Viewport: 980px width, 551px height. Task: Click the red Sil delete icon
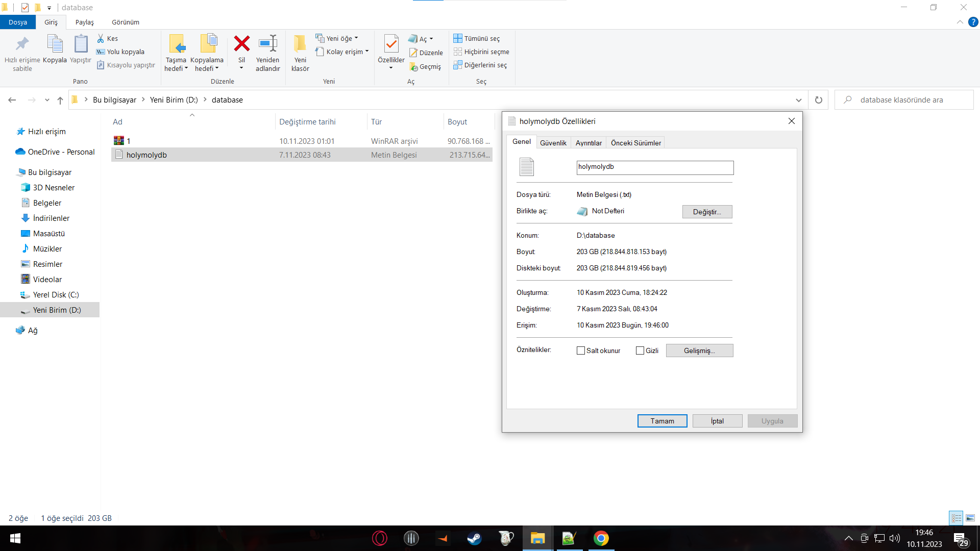click(x=241, y=44)
